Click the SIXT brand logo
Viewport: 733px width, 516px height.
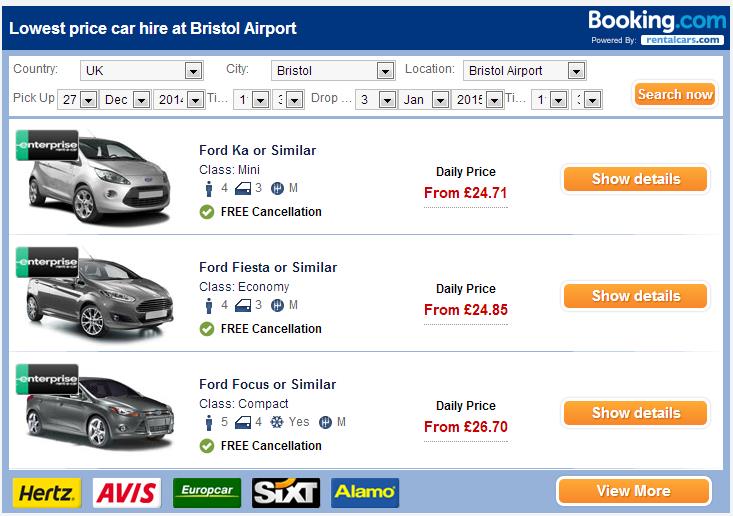[286, 492]
